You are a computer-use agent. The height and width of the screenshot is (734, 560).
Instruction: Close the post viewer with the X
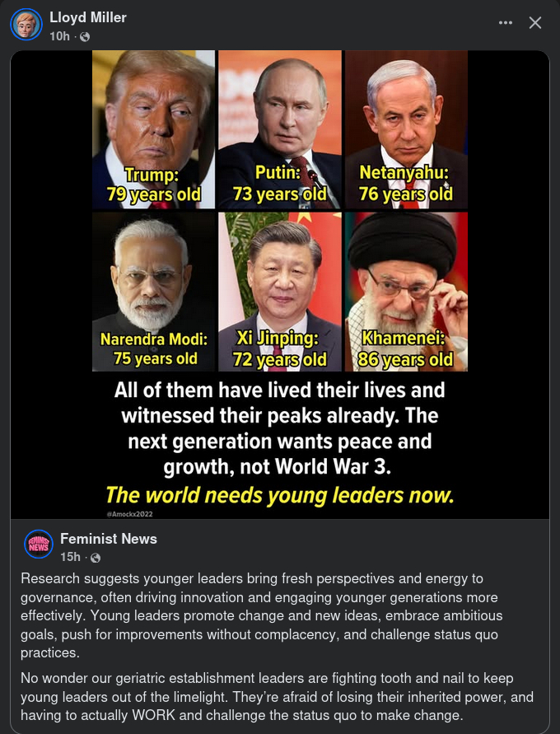coord(535,22)
